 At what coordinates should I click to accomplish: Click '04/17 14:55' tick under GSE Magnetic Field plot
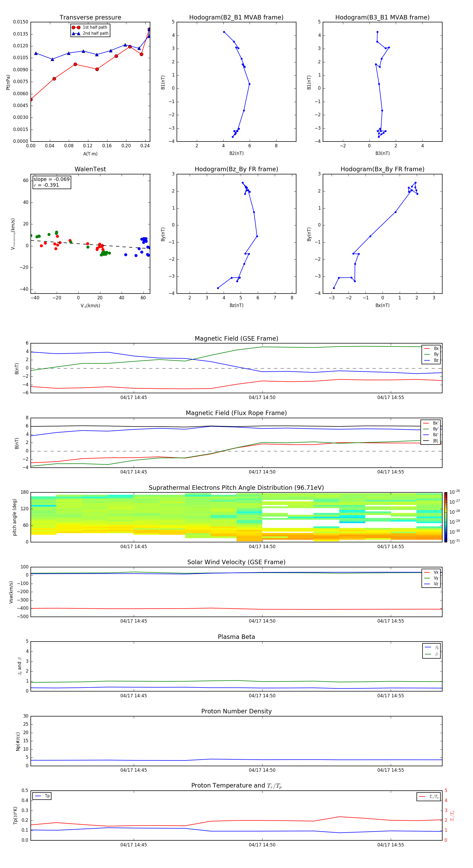(x=390, y=398)
